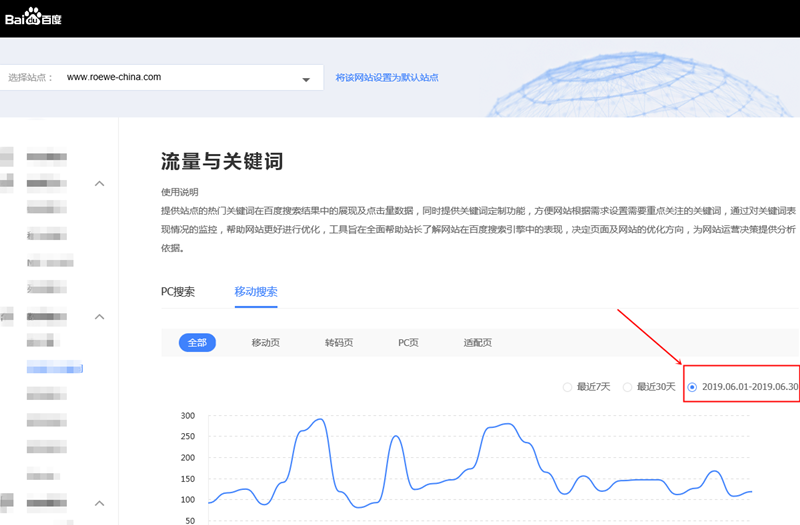Open the site selector dropdown arrow
Image resolution: width=800 pixels, height=525 pixels.
pyautogui.click(x=306, y=79)
